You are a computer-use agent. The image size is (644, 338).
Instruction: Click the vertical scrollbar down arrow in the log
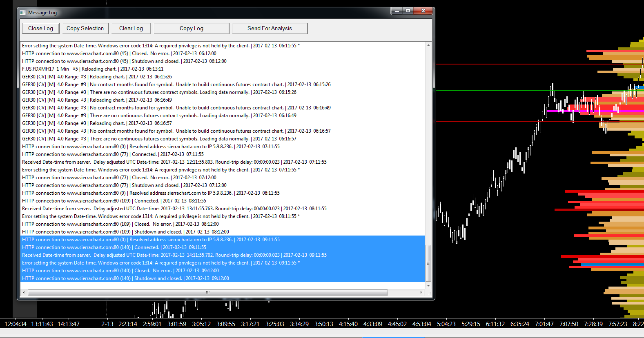(428, 286)
